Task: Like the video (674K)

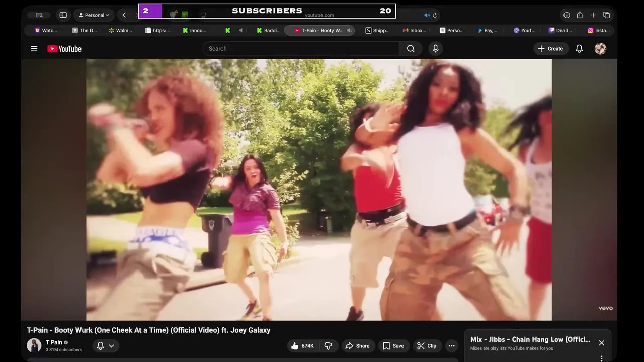Action: [302, 346]
